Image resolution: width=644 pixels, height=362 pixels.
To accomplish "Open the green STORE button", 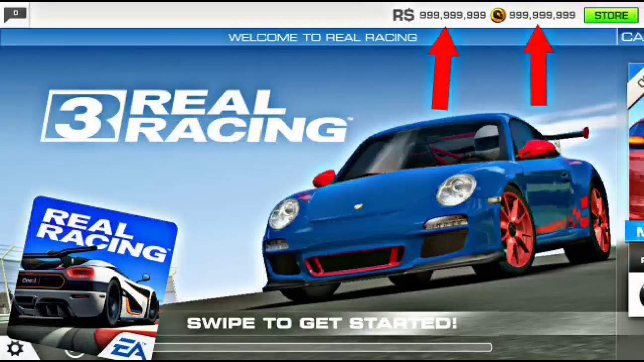I will pos(611,16).
